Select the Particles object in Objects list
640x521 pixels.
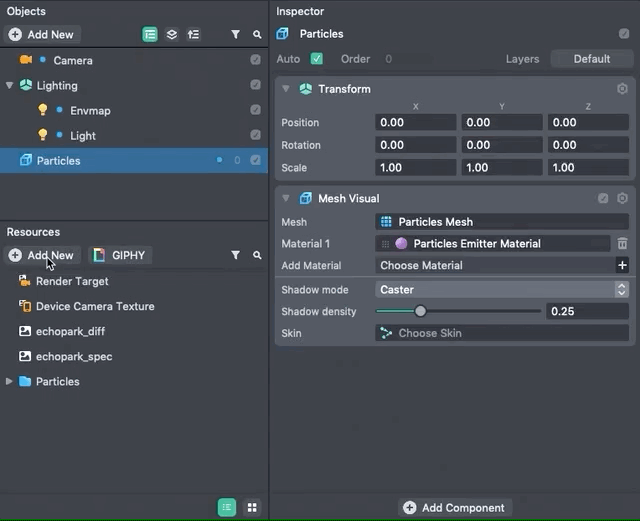[x=134, y=160]
